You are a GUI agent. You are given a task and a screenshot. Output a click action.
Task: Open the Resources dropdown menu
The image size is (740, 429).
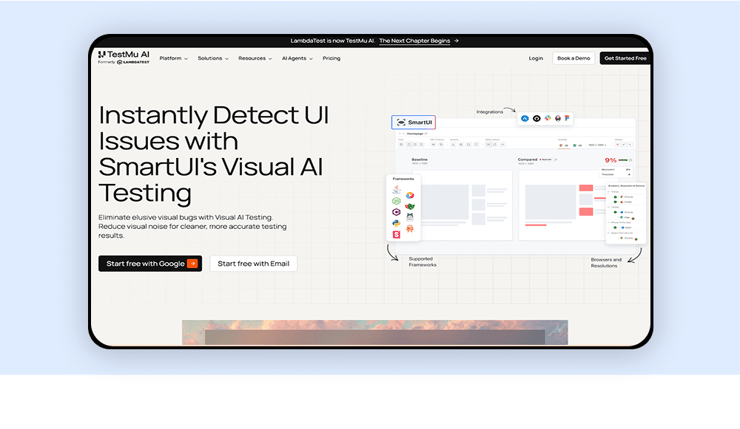tap(255, 58)
